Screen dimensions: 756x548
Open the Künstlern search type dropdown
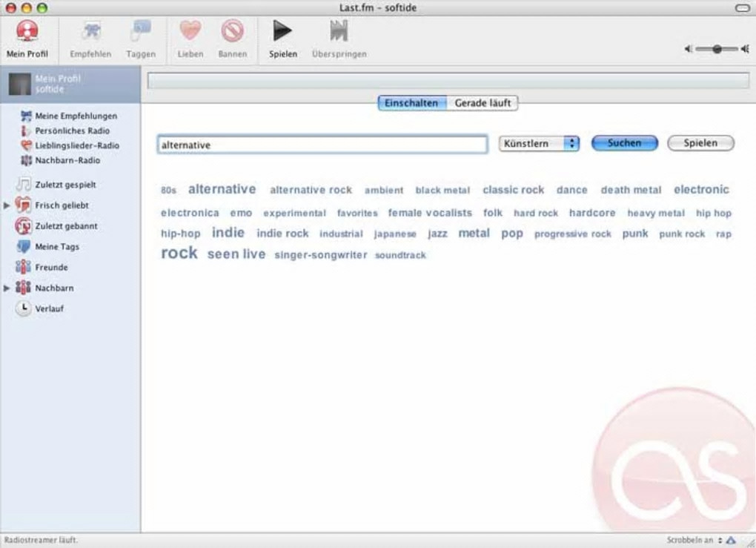coord(539,143)
